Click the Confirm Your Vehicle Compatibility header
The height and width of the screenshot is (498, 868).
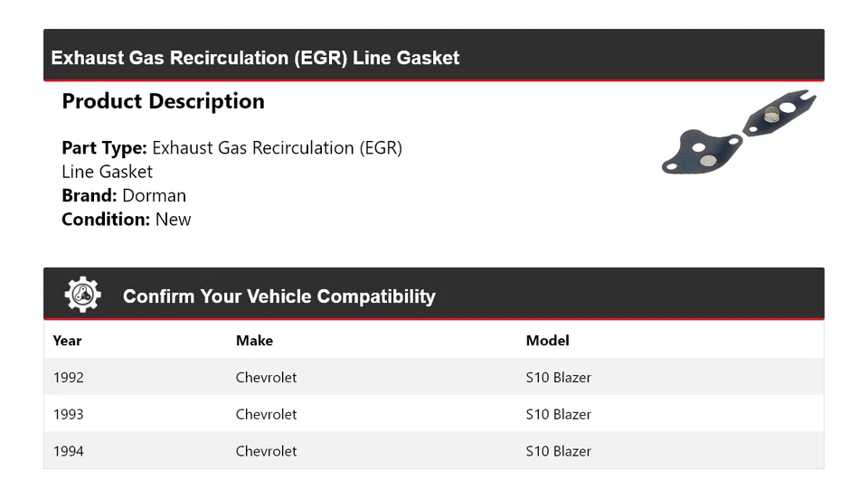pyautogui.click(x=278, y=296)
